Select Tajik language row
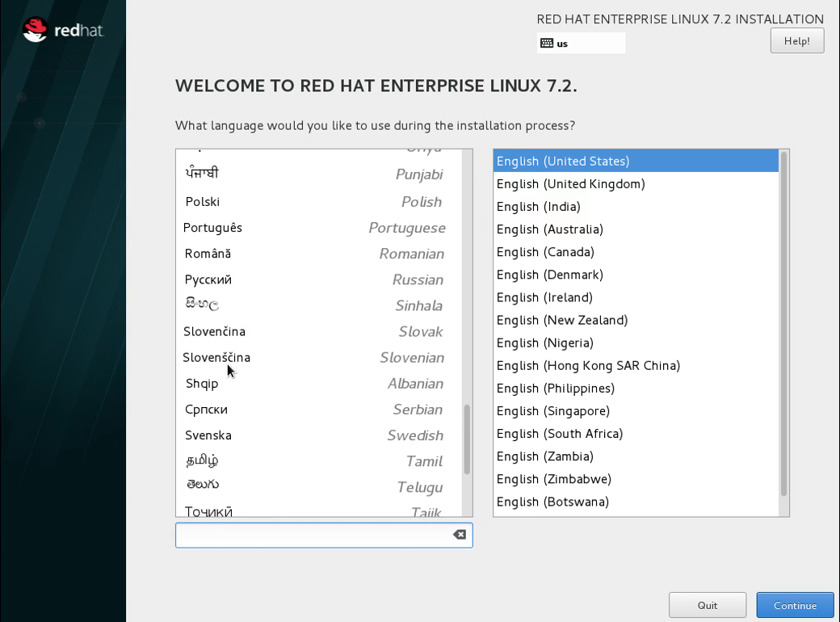Screen dimensions: 840x622 [319, 510]
